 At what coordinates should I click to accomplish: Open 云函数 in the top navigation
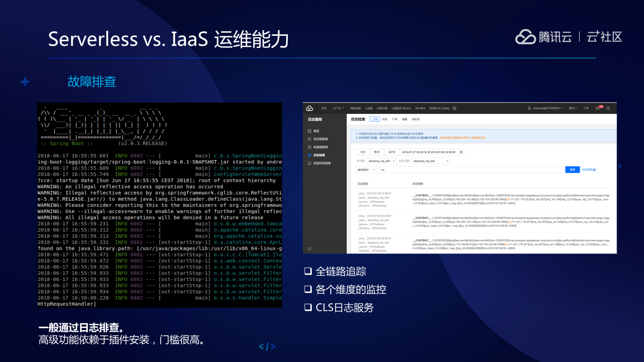click(369, 108)
